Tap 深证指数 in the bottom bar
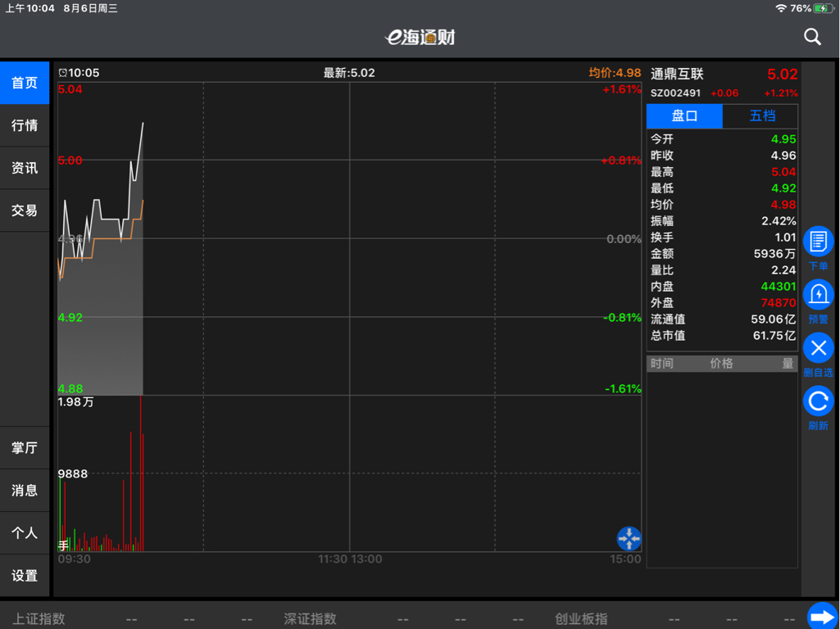This screenshot has height=629, width=840. point(310,619)
